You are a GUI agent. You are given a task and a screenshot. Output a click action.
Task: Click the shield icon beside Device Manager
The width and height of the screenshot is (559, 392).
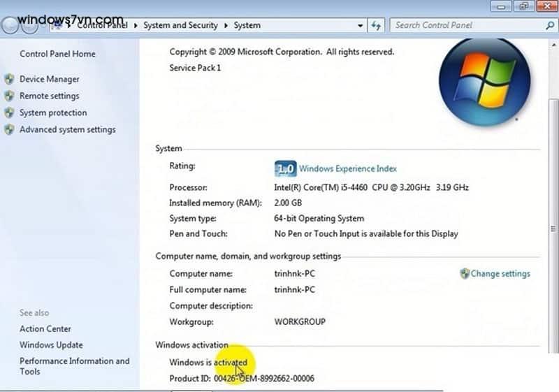(9, 79)
